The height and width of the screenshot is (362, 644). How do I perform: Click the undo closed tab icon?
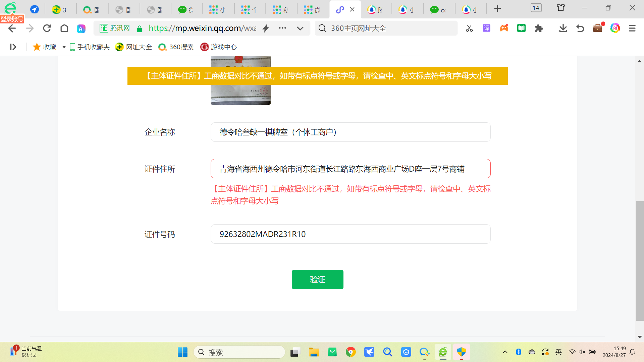580,28
